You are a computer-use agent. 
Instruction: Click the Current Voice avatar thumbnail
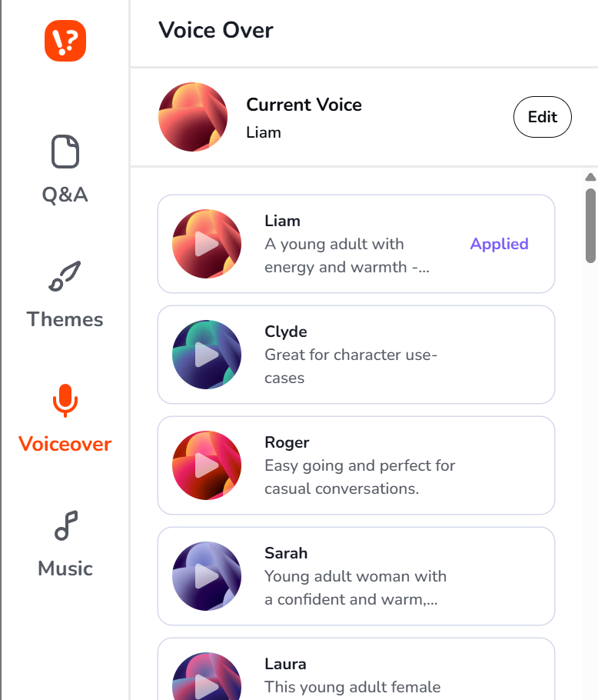pyautogui.click(x=193, y=118)
